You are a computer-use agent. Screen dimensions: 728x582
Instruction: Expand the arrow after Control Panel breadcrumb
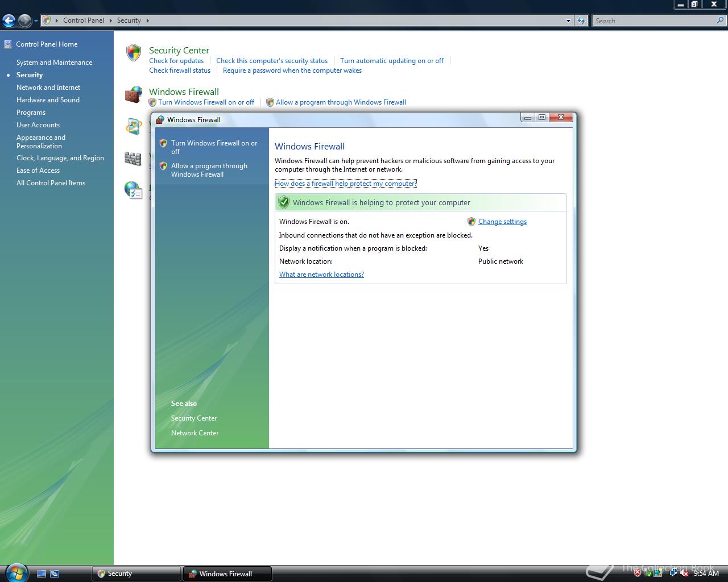[111, 20]
